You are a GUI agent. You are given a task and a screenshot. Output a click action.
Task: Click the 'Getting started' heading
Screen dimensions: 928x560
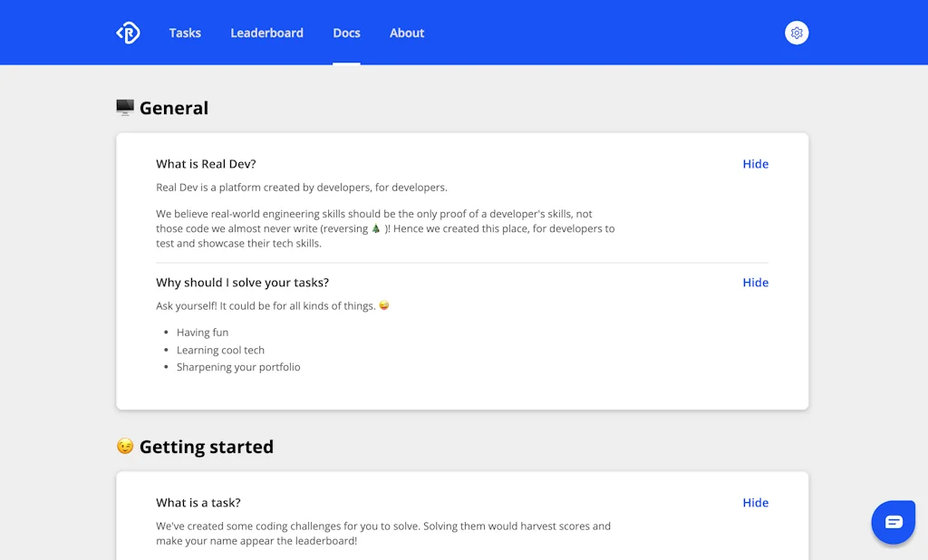[x=208, y=446]
